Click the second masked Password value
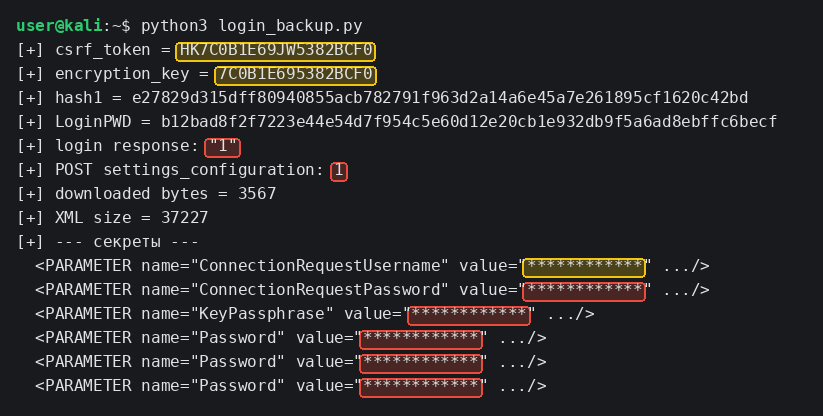The width and height of the screenshot is (823, 416). pos(421,363)
